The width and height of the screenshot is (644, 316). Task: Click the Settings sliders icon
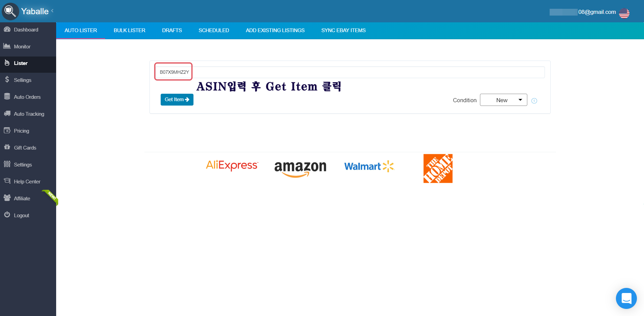[7, 164]
